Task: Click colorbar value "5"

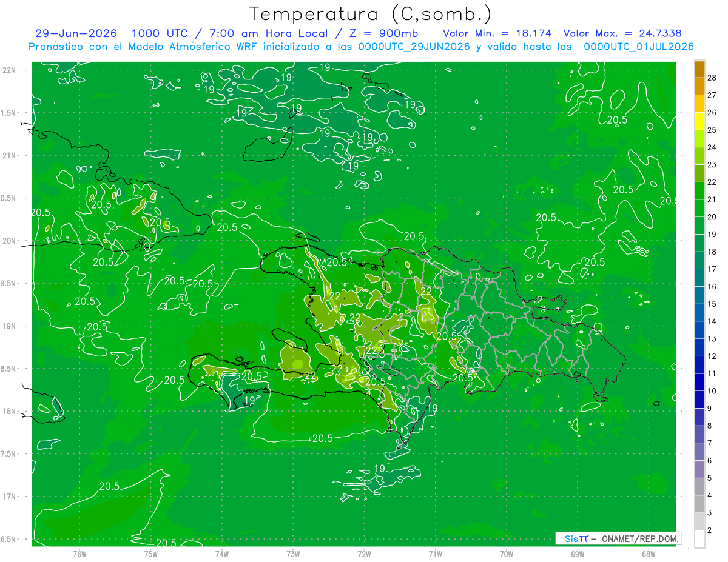Action: click(709, 478)
